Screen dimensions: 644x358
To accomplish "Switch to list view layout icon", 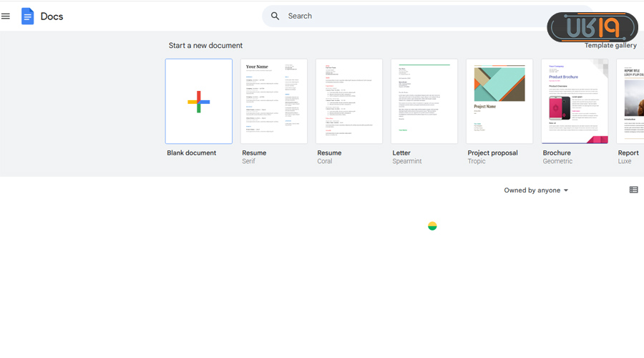I will [633, 190].
